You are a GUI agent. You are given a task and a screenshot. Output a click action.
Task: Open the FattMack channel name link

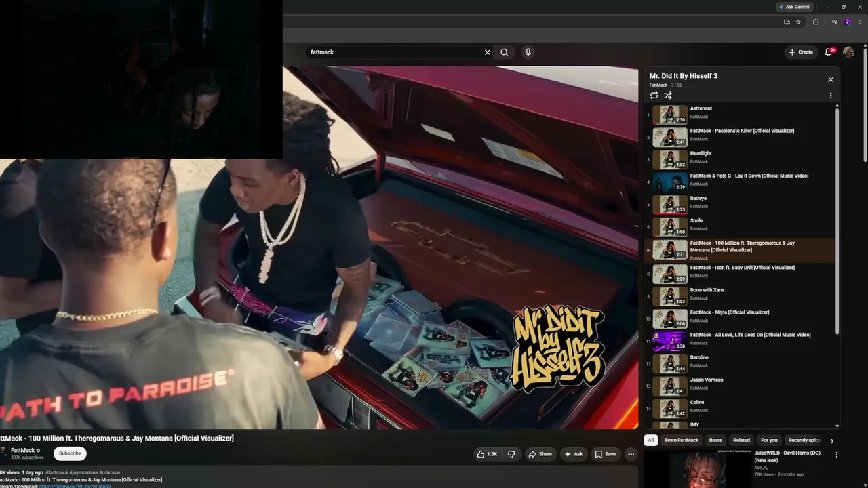(x=23, y=450)
